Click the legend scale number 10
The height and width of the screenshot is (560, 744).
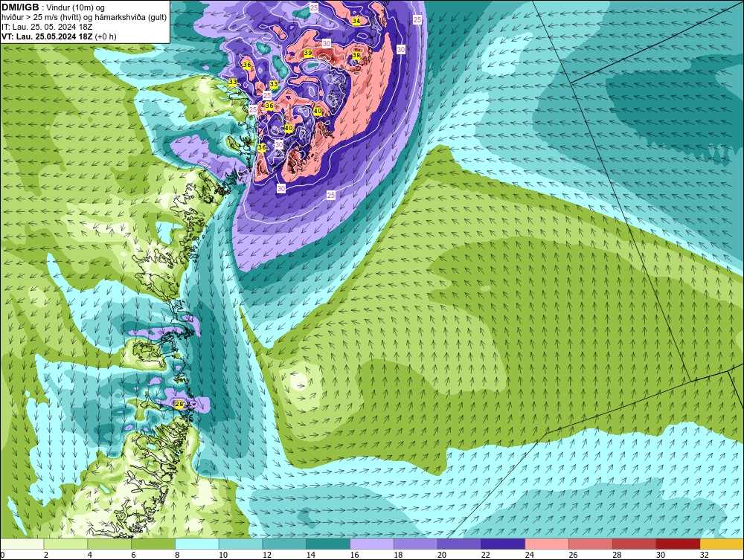223,555
